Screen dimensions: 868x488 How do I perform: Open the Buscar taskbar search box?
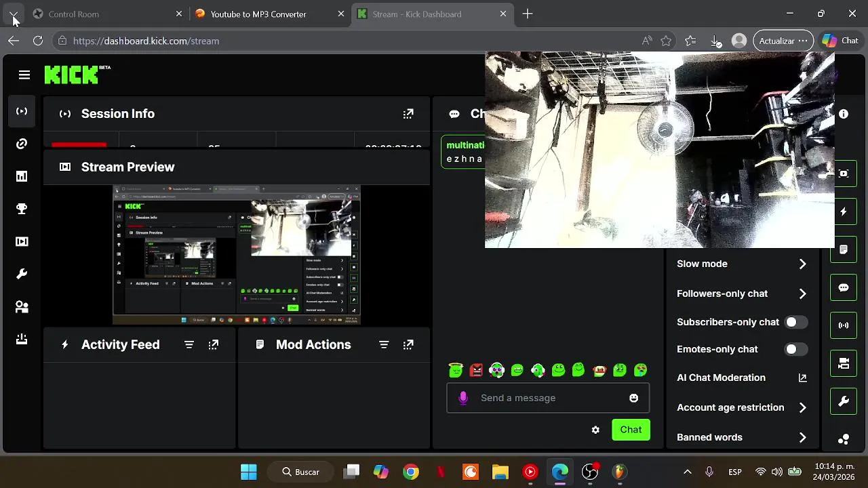[x=301, y=472]
